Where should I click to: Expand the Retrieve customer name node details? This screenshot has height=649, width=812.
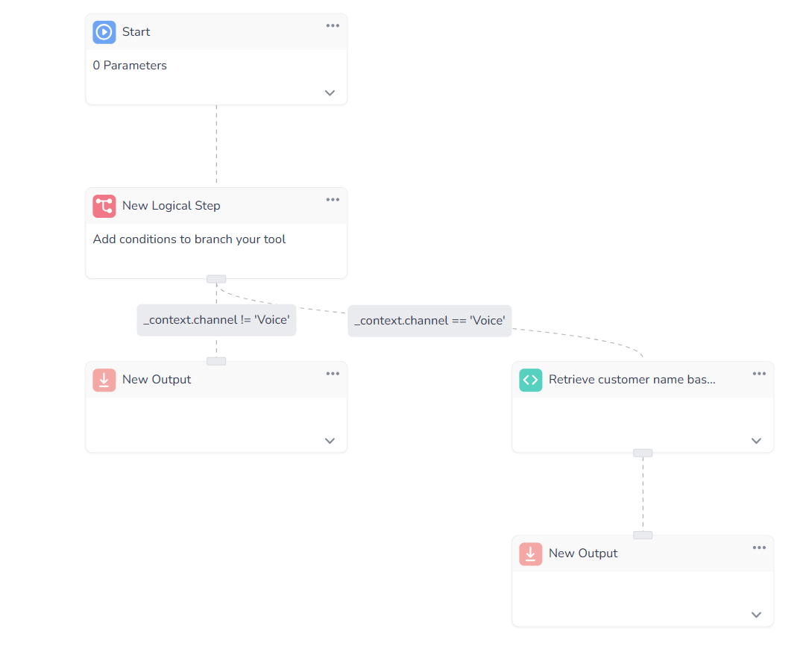[x=756, y=441]
